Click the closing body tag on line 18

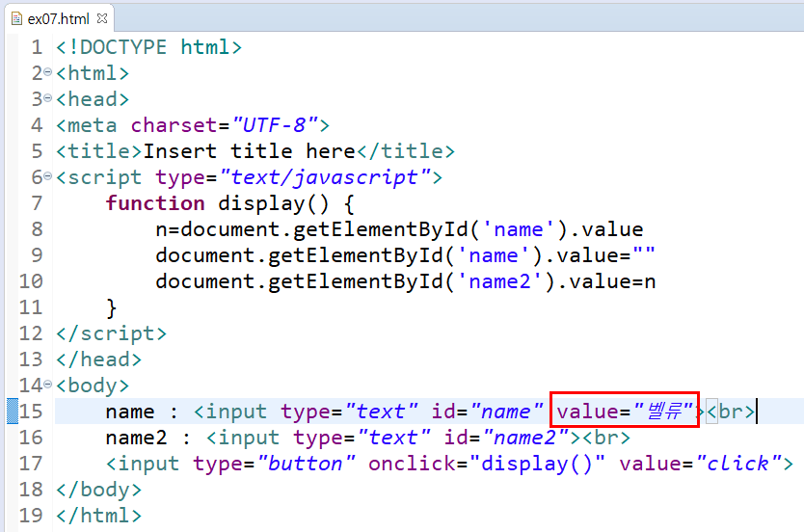click(x=98, y=490)
